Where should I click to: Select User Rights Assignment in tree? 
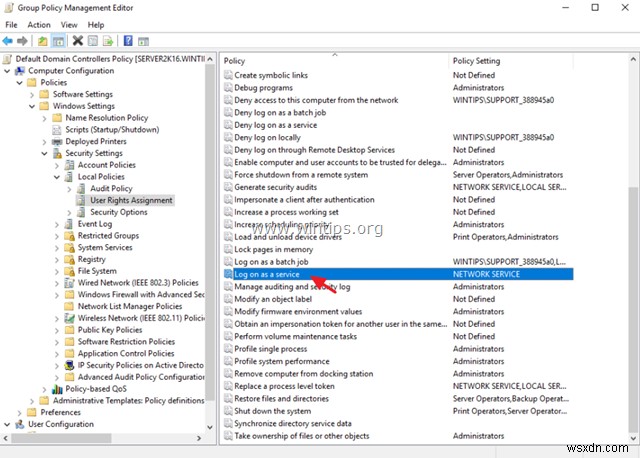131,200
